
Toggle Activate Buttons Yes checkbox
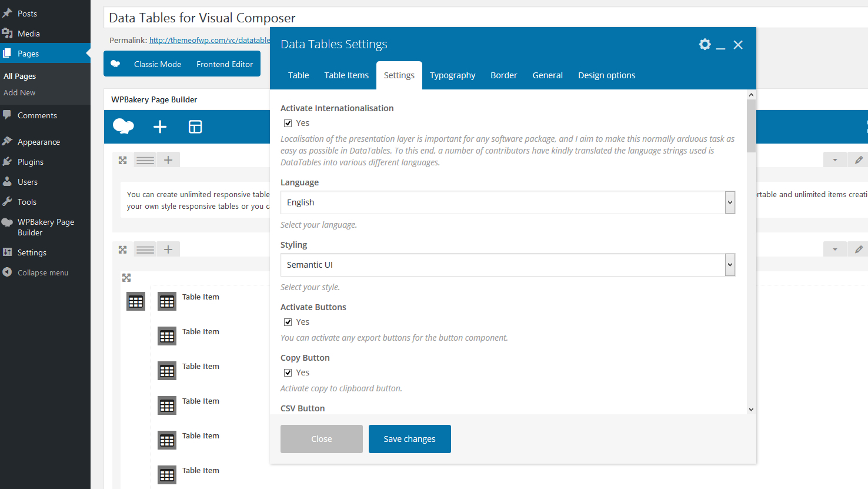click(x=288, y=322)
